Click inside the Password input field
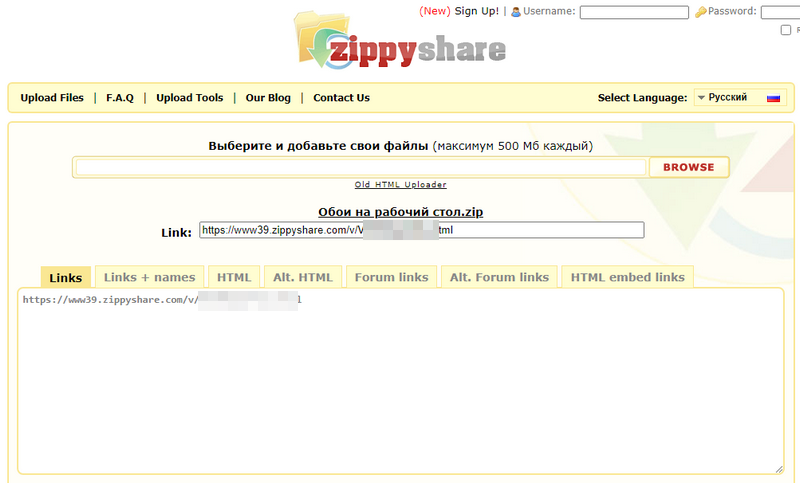This screenshot has height=483, width=800. [780, 12]
